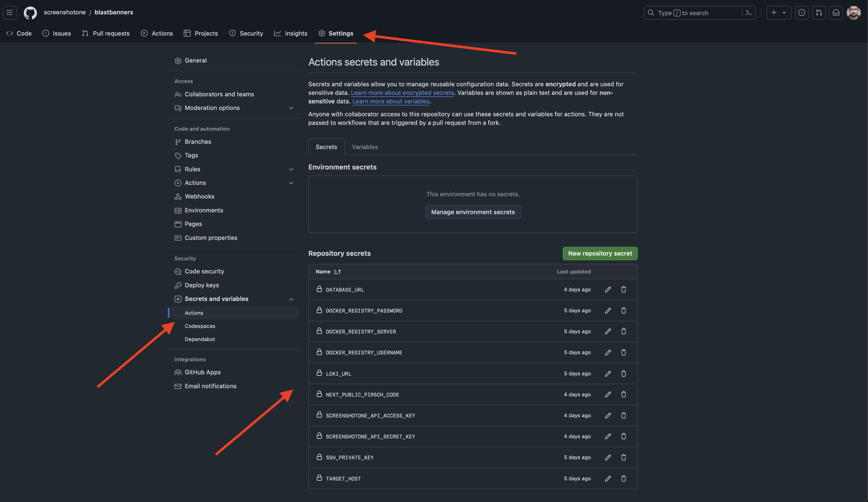This screenshot has width=868, height=502.
Task: Select the Secrets tab
Action: tap(326, 147)
